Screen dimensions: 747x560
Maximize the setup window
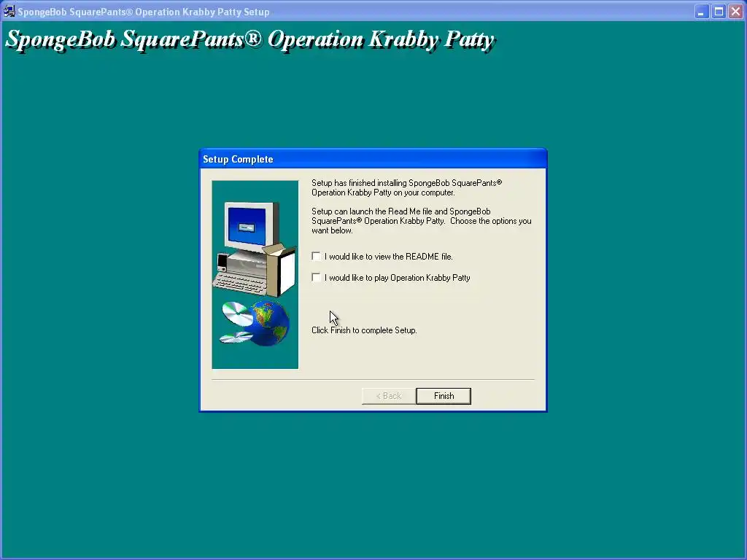719,12
